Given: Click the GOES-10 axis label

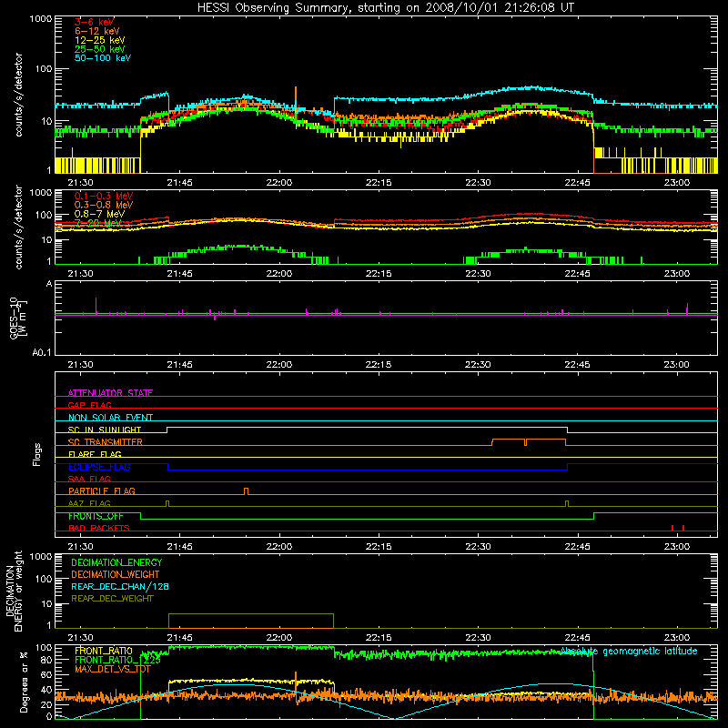Looking at the screenshot, I should pos(17,318).
